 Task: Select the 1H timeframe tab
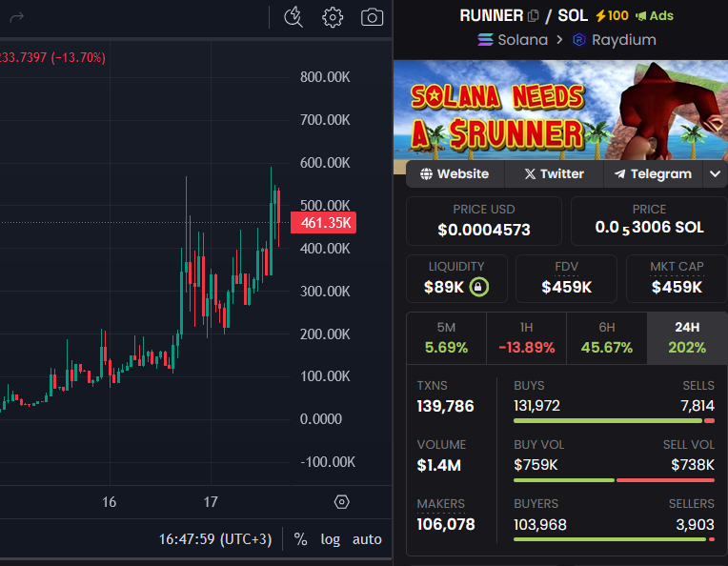point(527,338)
